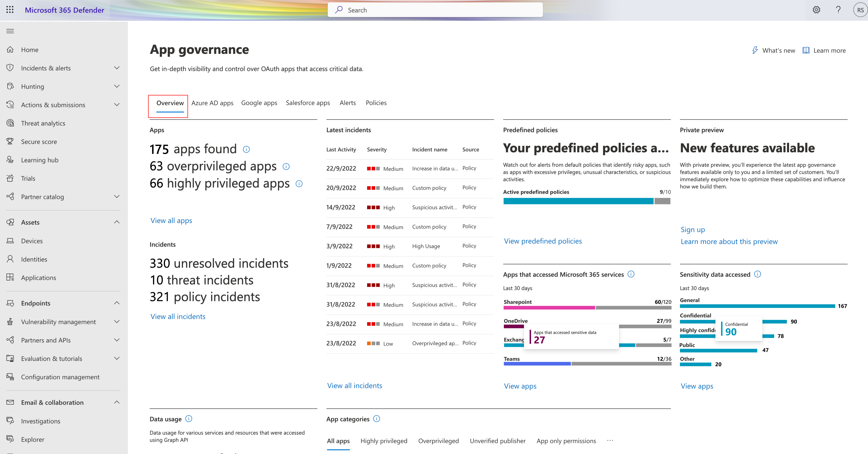The height and width of the screenshot is (454, 868).
Task: Click the What's new lightning bolt icon
Action: click(754, 51)
